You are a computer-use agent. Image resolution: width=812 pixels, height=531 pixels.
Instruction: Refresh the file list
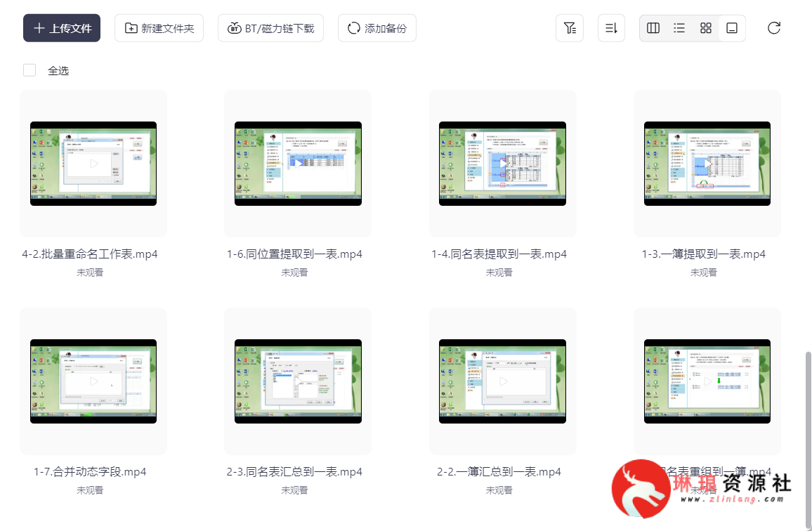tap(773, 28)
